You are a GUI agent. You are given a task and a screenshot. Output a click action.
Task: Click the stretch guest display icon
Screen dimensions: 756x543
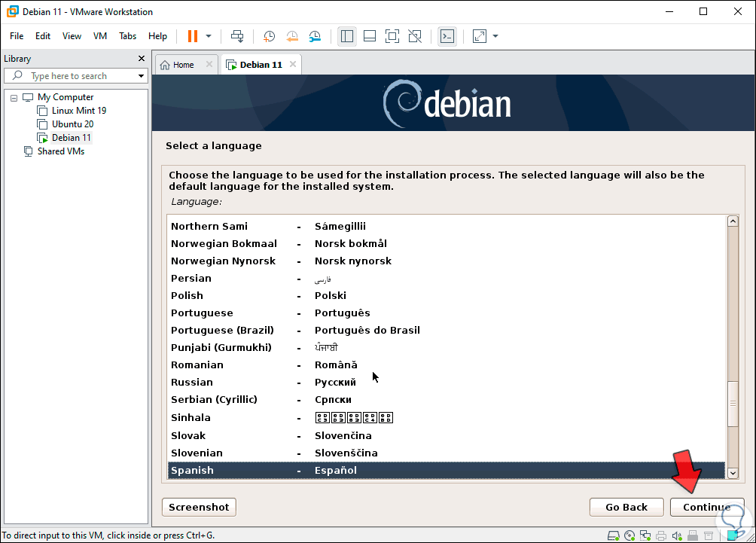click(479, 36)
